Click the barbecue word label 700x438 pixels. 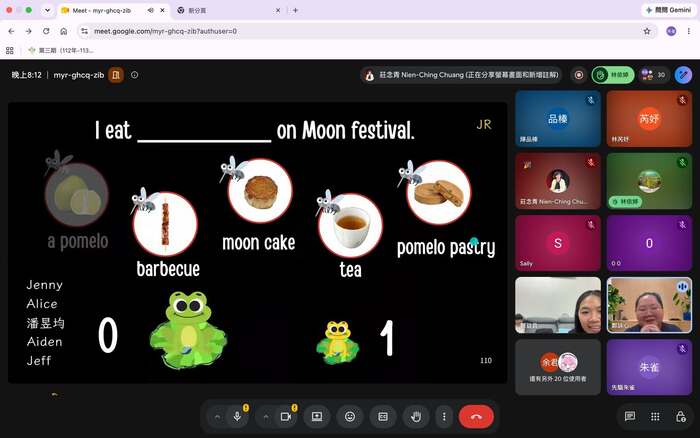pos(168,269)
